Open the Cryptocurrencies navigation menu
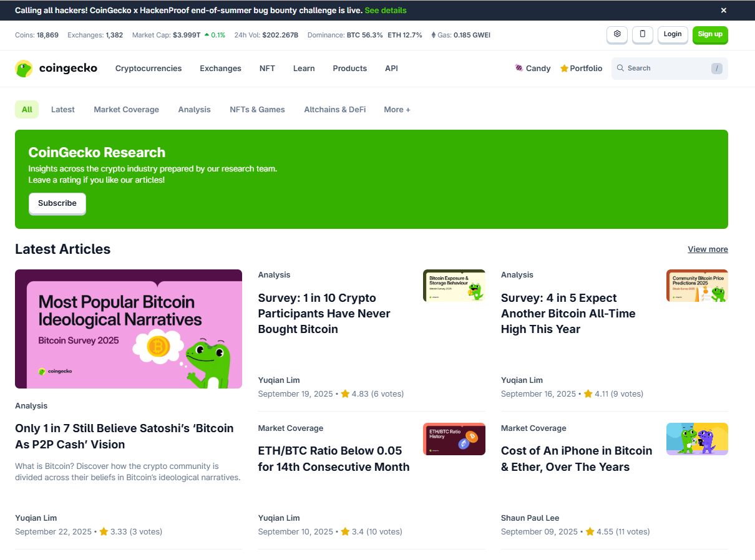 (x=149, y=69)
